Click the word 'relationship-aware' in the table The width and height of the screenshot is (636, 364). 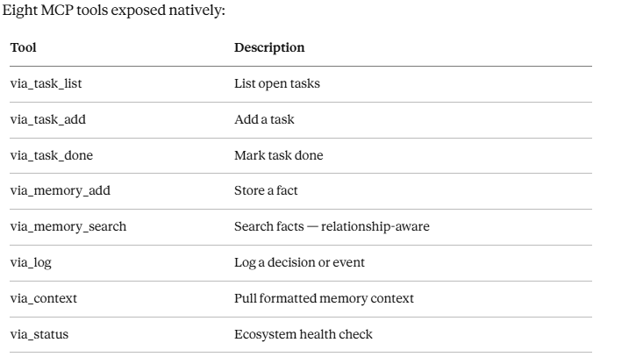click(375, 226)
